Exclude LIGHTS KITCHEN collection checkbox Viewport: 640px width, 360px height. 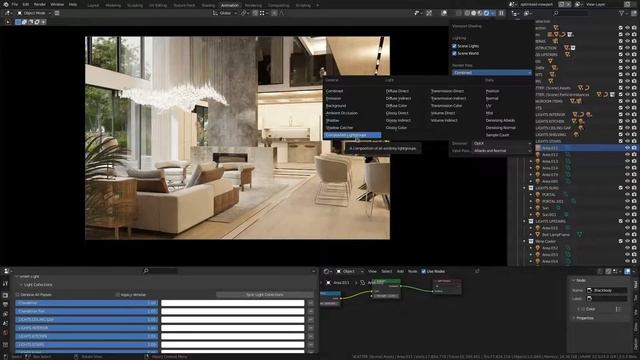(621, 121)
